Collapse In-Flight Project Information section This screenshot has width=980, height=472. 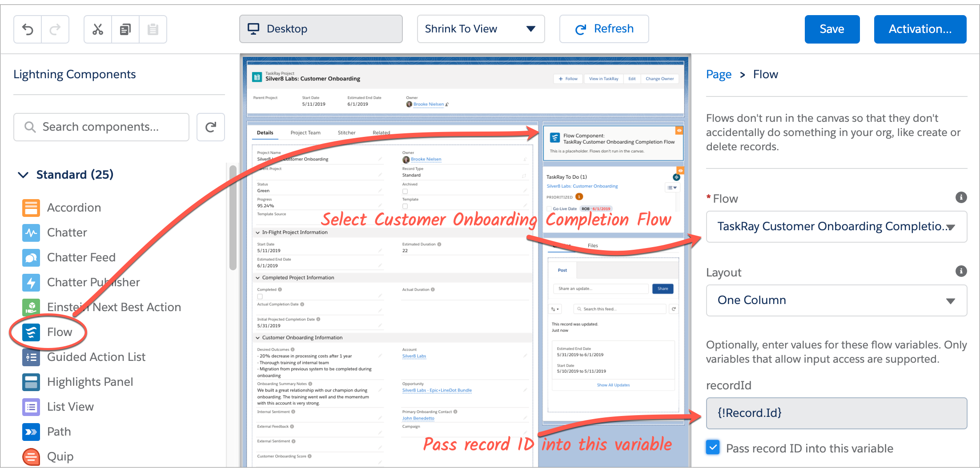coord(258,232)
